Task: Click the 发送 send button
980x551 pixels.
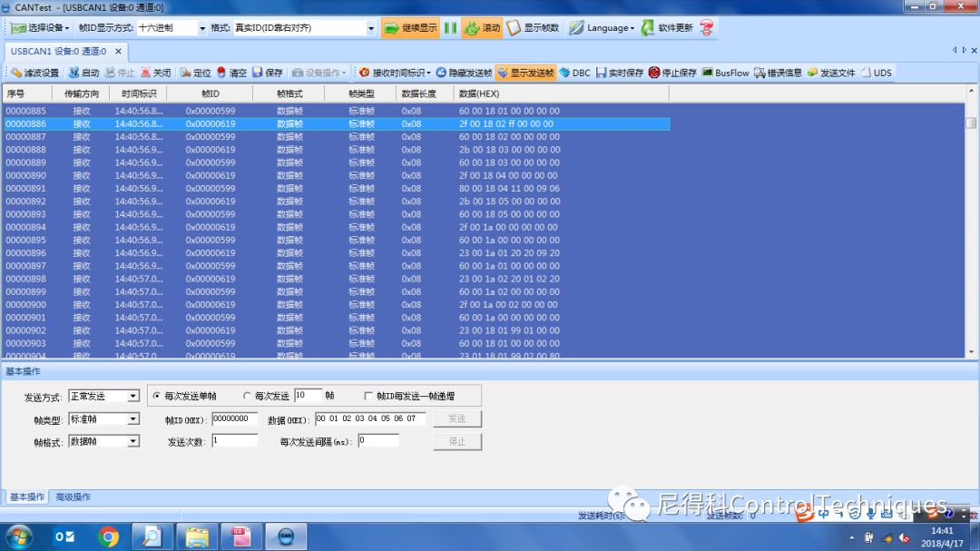Action: (x=456, y=418)
